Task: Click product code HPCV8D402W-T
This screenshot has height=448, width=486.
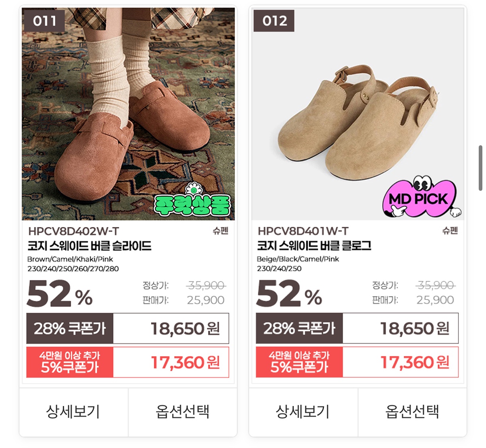Action: click(x=73, y=231)
